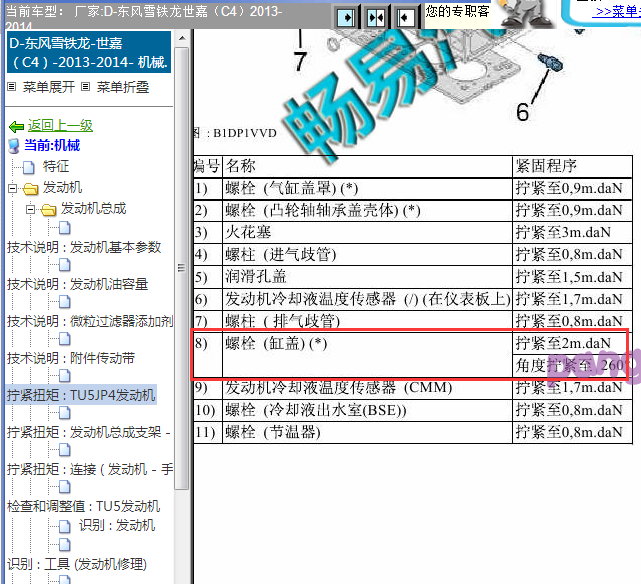Click 菜单展开 to expand the menu
This screenshot has width=641, height=584.
[x=49, y=87]
